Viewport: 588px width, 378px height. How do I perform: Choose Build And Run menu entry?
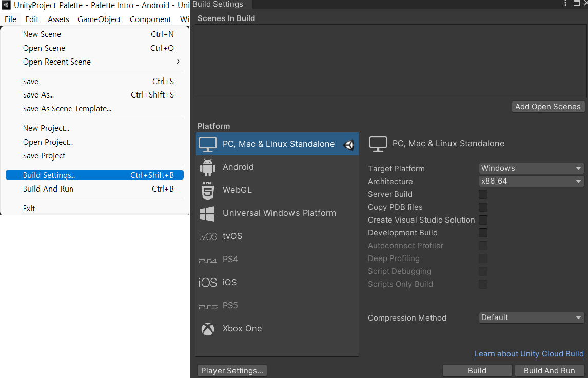(x=94, y=189)
